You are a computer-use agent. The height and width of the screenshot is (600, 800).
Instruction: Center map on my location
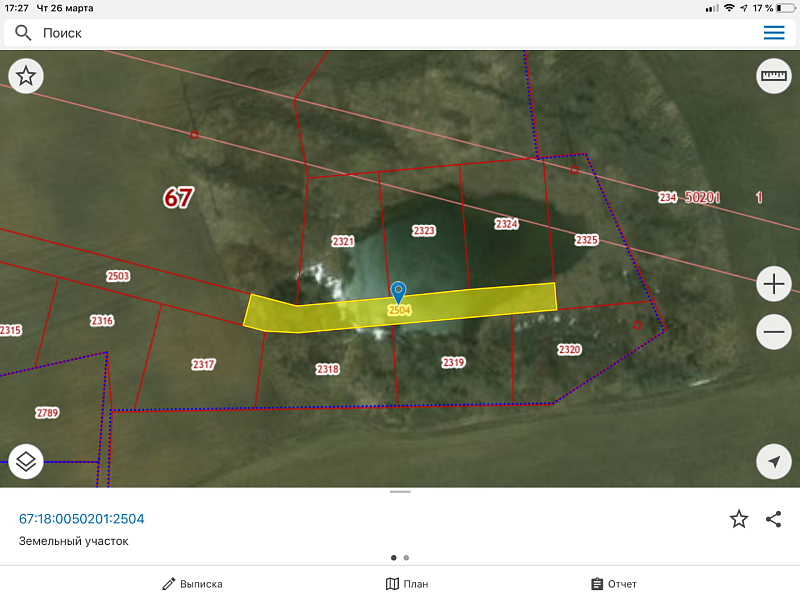(774, 460)
